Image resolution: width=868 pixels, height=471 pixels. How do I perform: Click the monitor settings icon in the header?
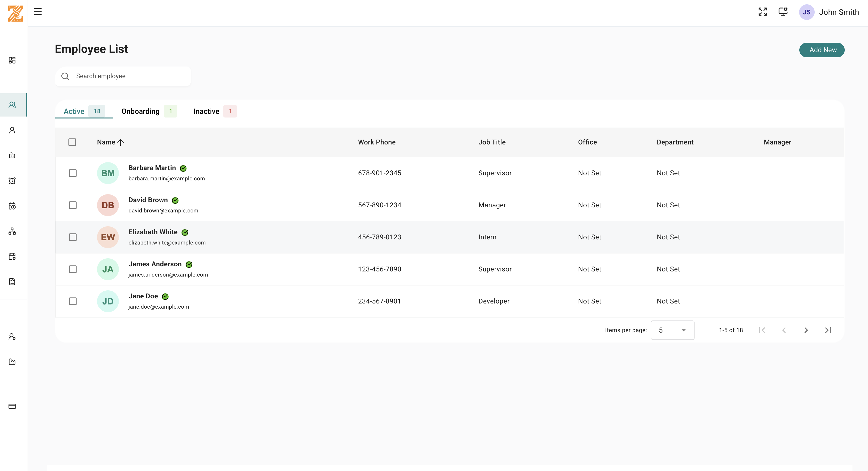click(x=783, y=11)
